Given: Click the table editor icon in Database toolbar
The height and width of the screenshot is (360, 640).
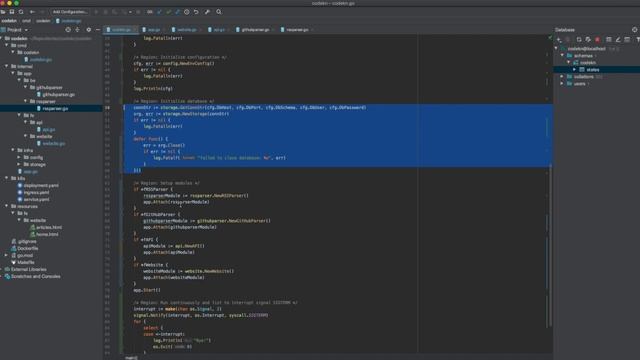Looking at the screenshot, I should point(609,40).
